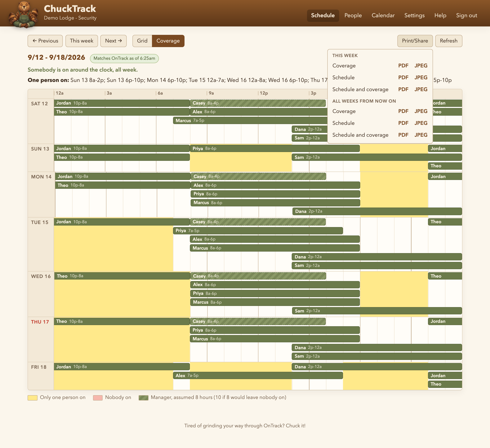Open the Calendar page
Image resolution: width=490 pixels, height=448 pixels.
(x=383, y=16)
